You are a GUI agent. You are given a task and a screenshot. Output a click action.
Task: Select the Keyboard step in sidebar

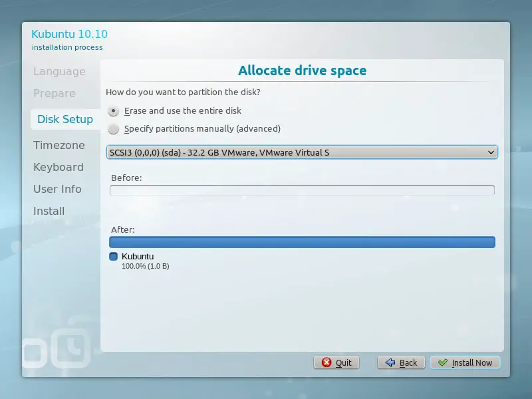click(x=59, y=168)
